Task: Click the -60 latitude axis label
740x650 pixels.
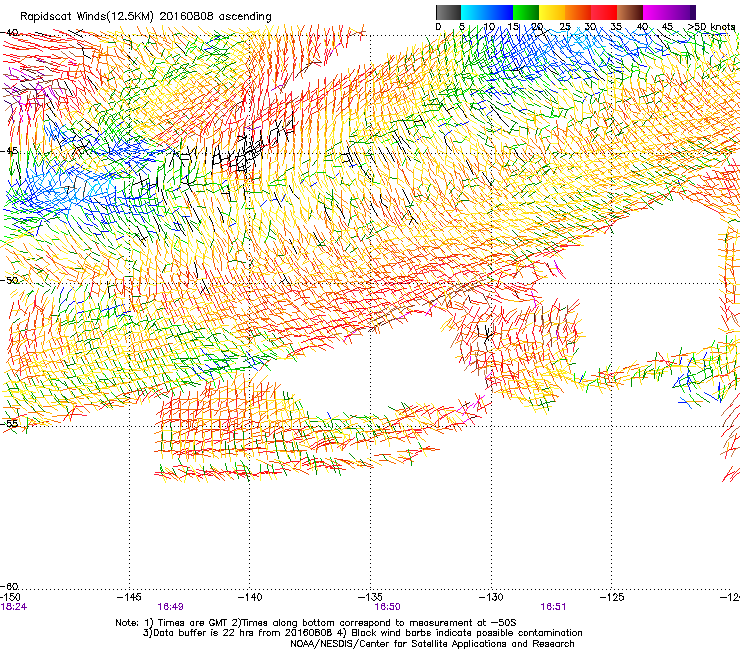Action: click(10, 586)
